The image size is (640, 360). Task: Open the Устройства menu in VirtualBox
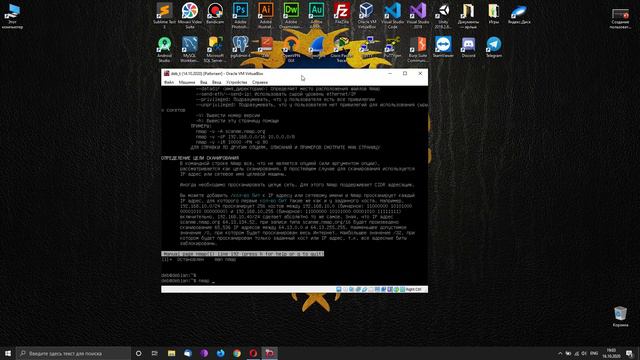point(237,82)
